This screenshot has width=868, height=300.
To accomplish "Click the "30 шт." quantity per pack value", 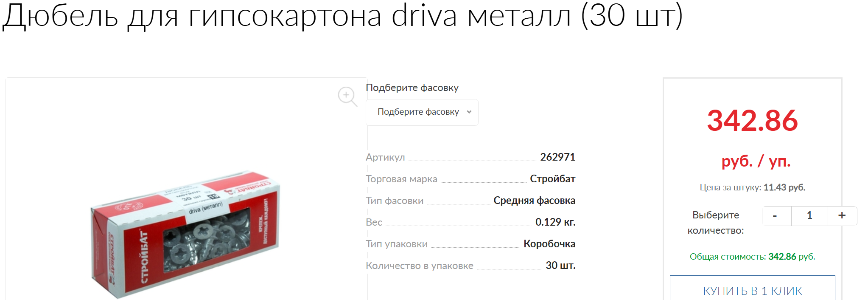I will [560, 266].
